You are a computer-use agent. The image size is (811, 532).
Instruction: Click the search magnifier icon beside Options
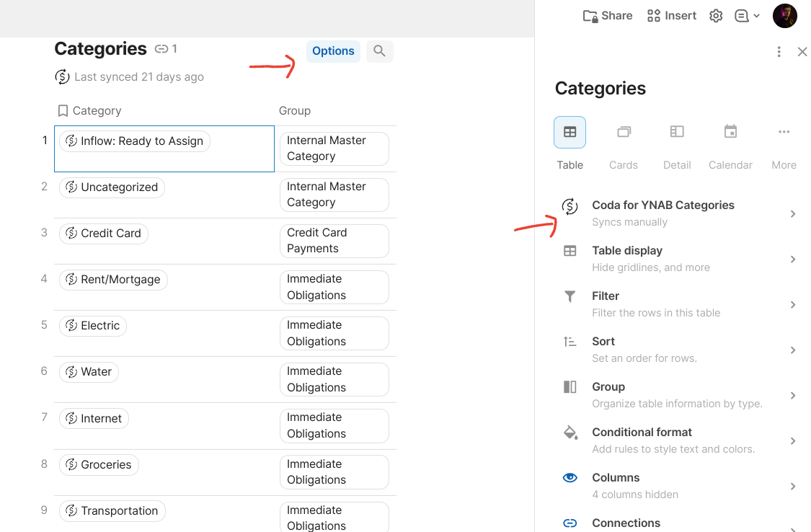click(379, 51)
